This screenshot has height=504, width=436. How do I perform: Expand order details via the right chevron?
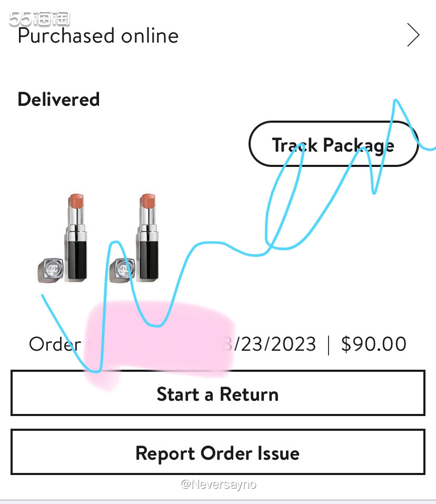413,35
